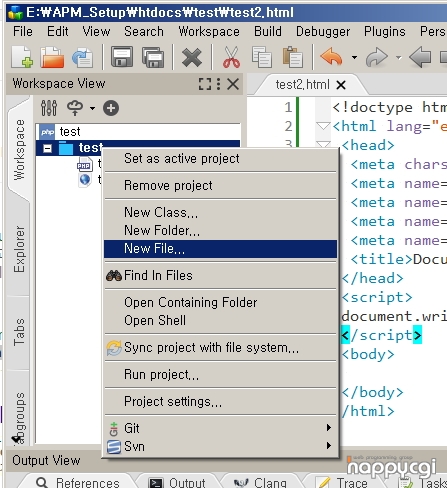
Task: Click the </script> closing tag line
Action: (382, 335)
